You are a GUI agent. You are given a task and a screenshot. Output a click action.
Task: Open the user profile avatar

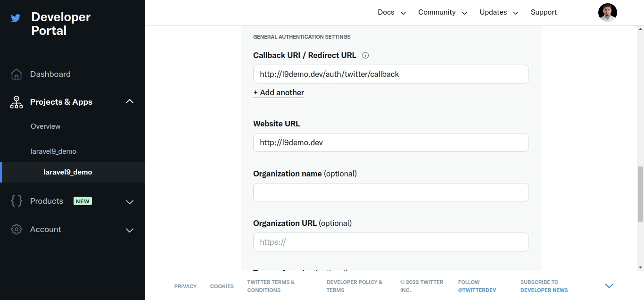pos(607,12)
